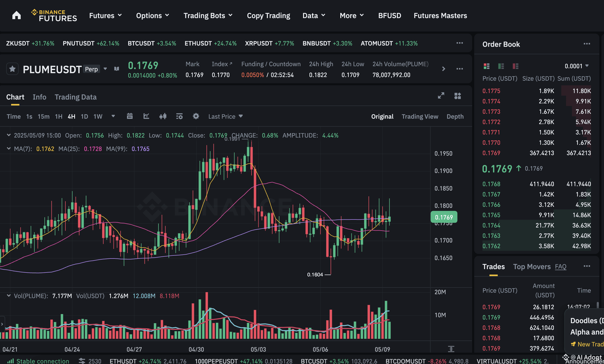Open the Futures dropdown menu
The width and height of the screenshot is (604, 364).
[x=105, y=16]
